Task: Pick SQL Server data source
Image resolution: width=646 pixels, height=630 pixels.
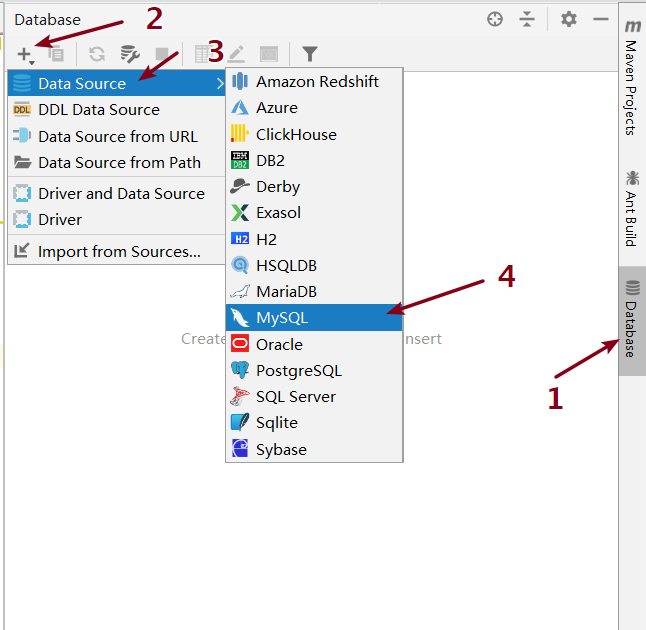Action: click(314, 396)
